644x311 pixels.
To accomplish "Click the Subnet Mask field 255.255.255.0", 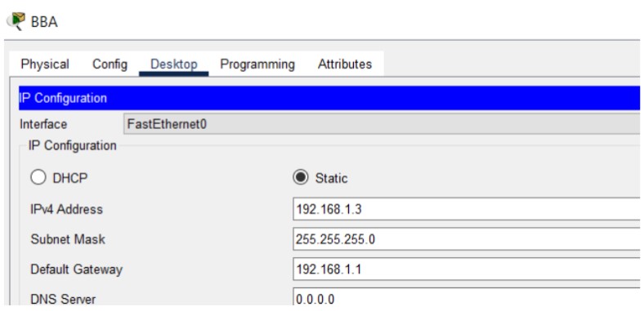I will click(467, 239).
